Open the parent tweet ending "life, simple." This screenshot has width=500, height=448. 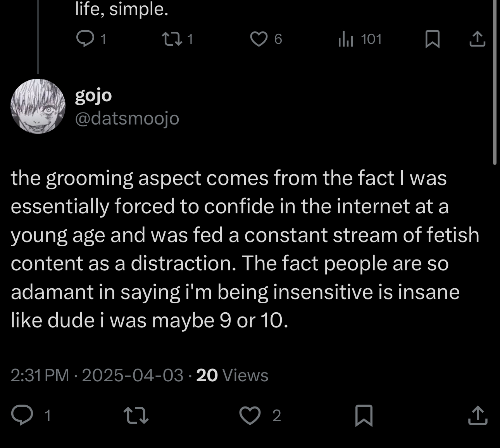coord(122,9)
